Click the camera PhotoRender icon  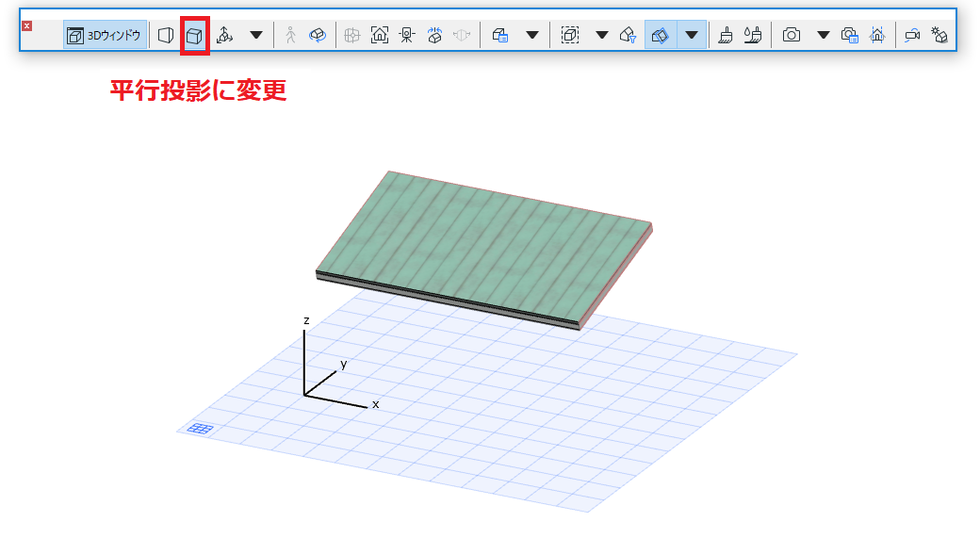click(792, 35)
